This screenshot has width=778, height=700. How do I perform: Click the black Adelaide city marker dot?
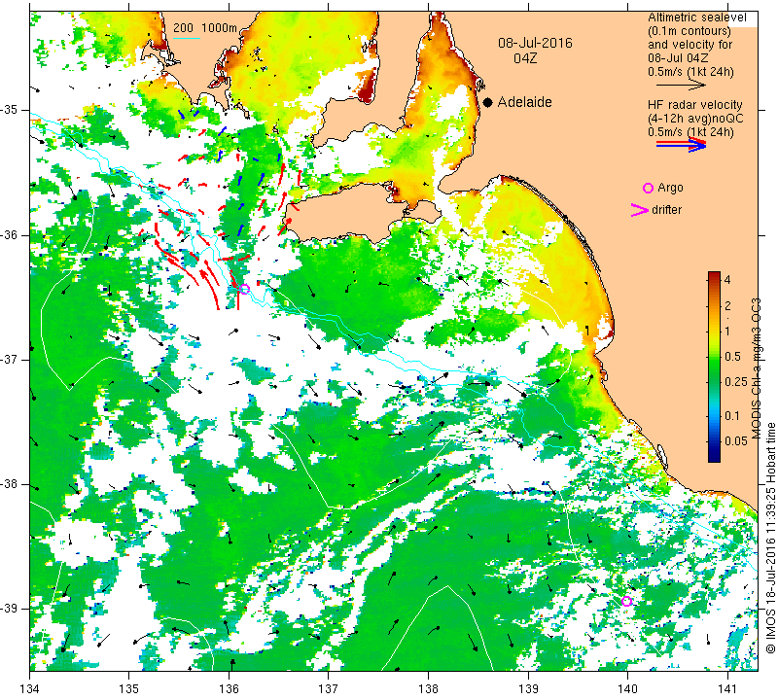click(488, 102)
